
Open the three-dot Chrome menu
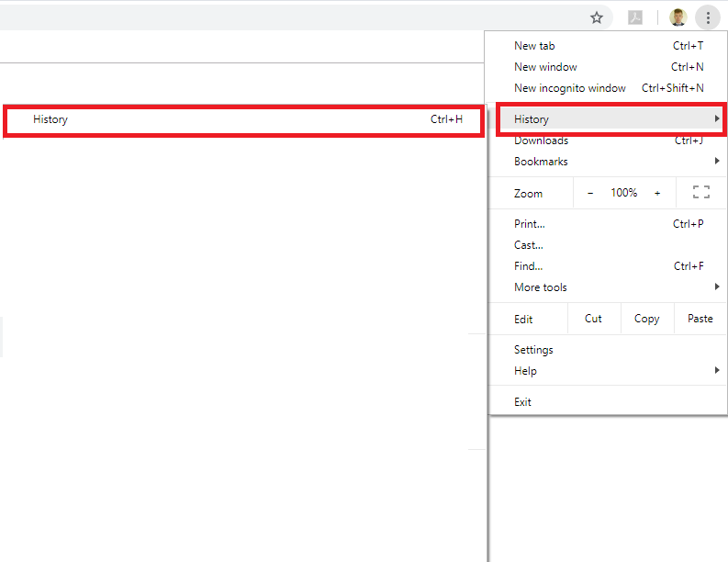point(708,17)
